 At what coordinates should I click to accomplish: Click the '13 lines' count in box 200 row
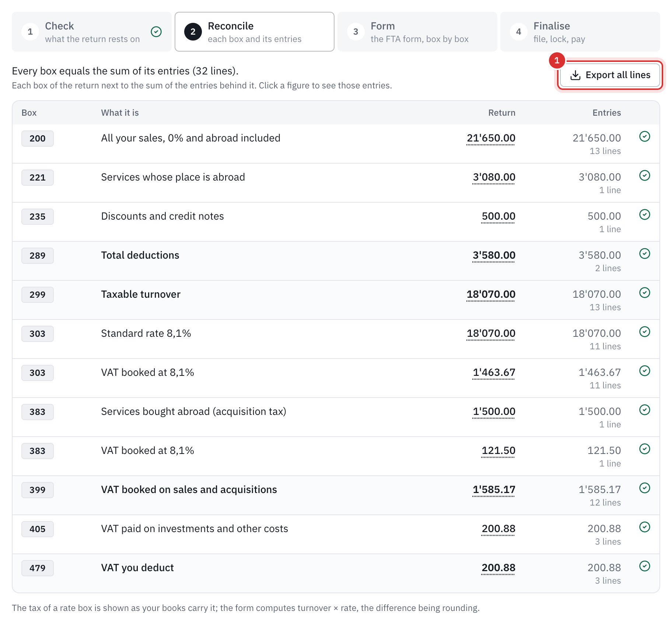click(x=605, y=151)
